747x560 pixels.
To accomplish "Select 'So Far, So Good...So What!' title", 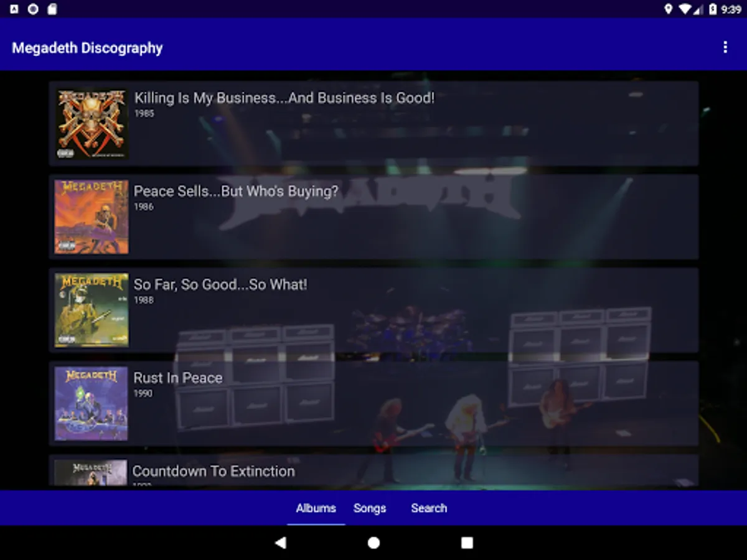I will [x=220, y=285].
